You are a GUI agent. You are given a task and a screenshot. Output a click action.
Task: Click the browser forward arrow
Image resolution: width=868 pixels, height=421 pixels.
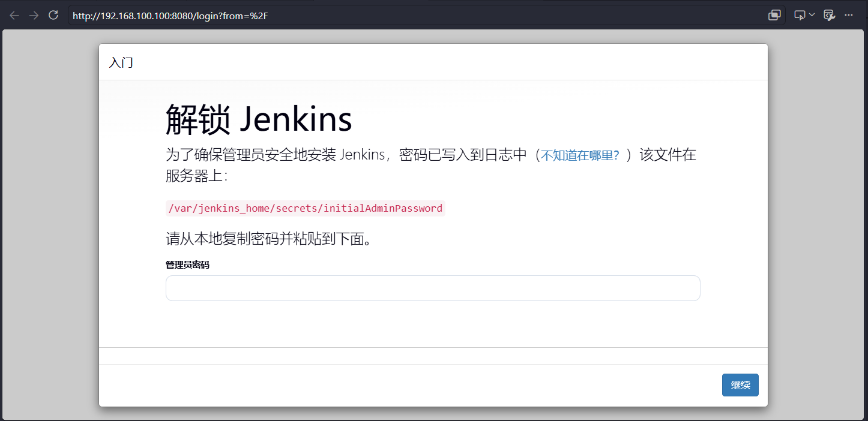(x=34, y=15)
